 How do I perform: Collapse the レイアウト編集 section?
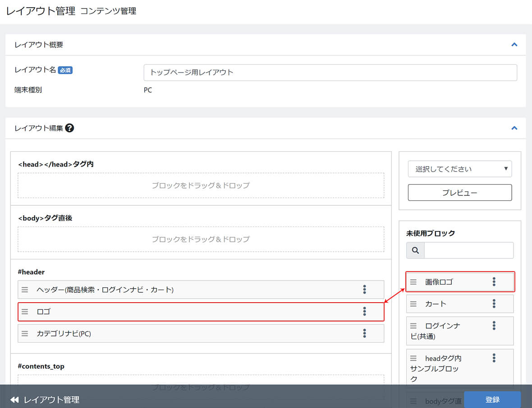pos(514,128)
